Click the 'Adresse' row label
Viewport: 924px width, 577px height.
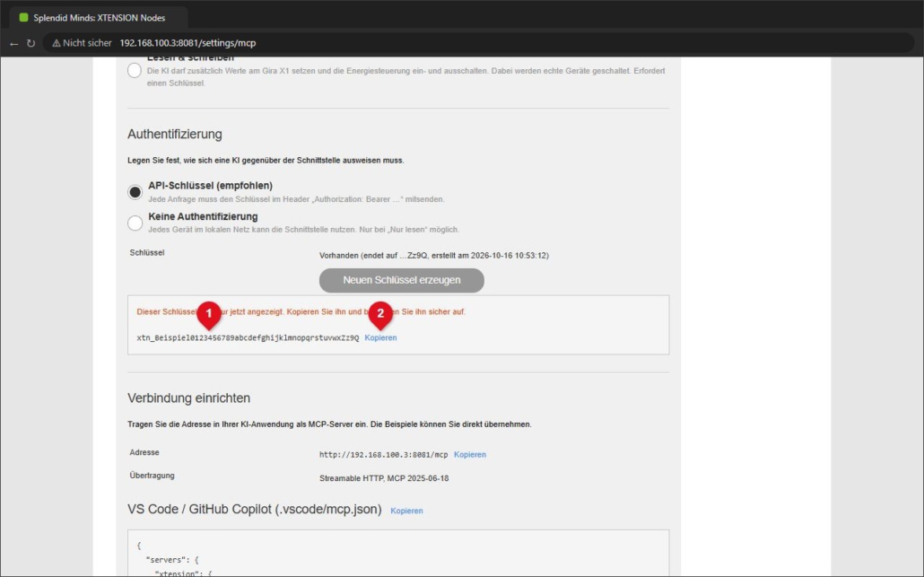144,452
